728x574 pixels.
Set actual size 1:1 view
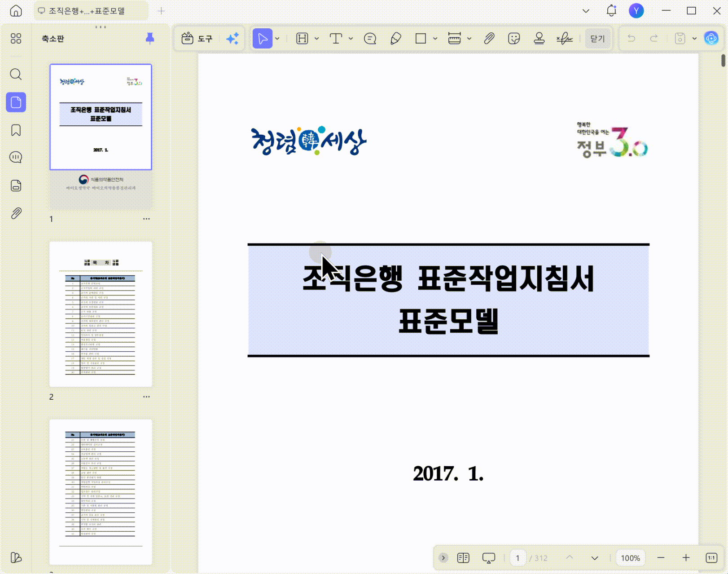coord(711,558)
